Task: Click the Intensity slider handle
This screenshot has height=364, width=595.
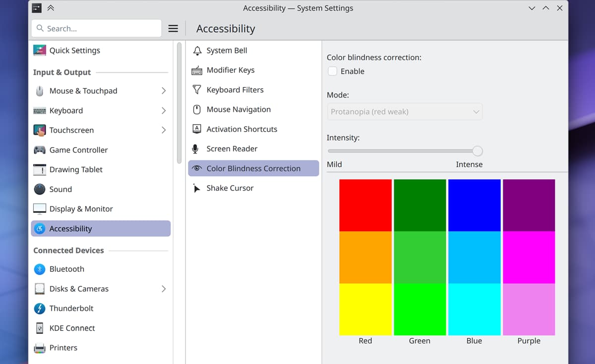Action: [x=477, y=151]
